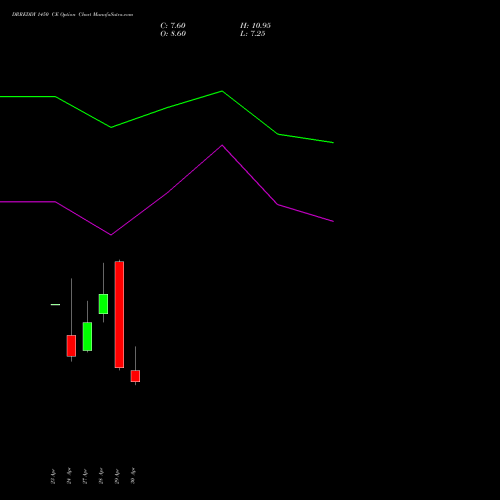Click the DRREDDY 1450 CE Option Chart title
This screenshot has width=500, height=500.
click(72, 15)
